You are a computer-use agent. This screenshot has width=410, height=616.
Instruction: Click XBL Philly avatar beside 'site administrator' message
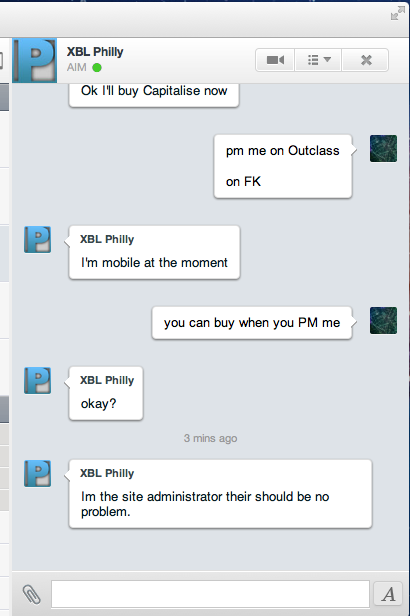(x=37, y=473)
